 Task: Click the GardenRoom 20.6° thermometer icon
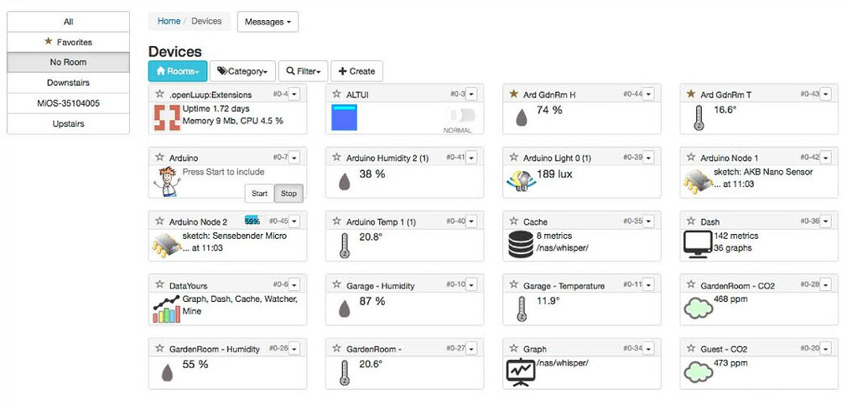(x=345, y=372)
